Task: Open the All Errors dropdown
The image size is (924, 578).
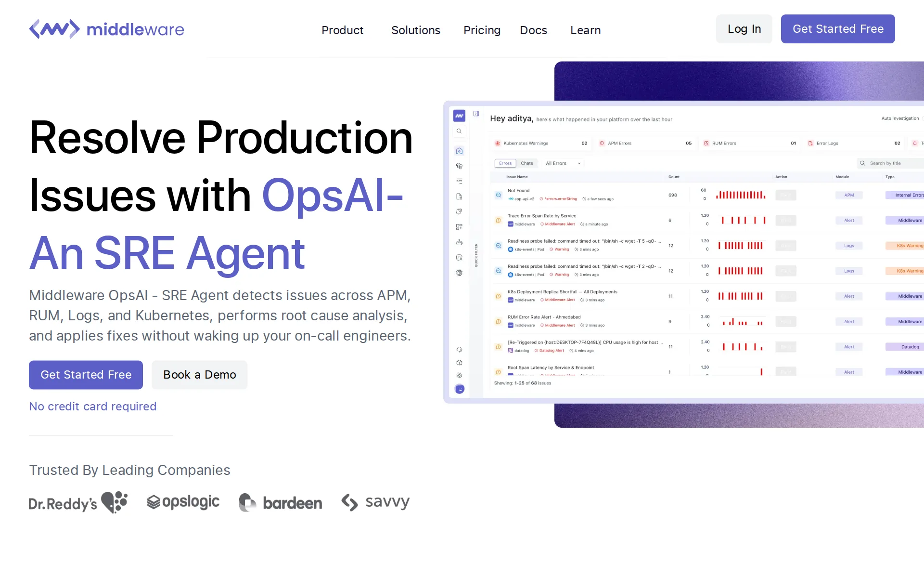Action: coord(563,163)
